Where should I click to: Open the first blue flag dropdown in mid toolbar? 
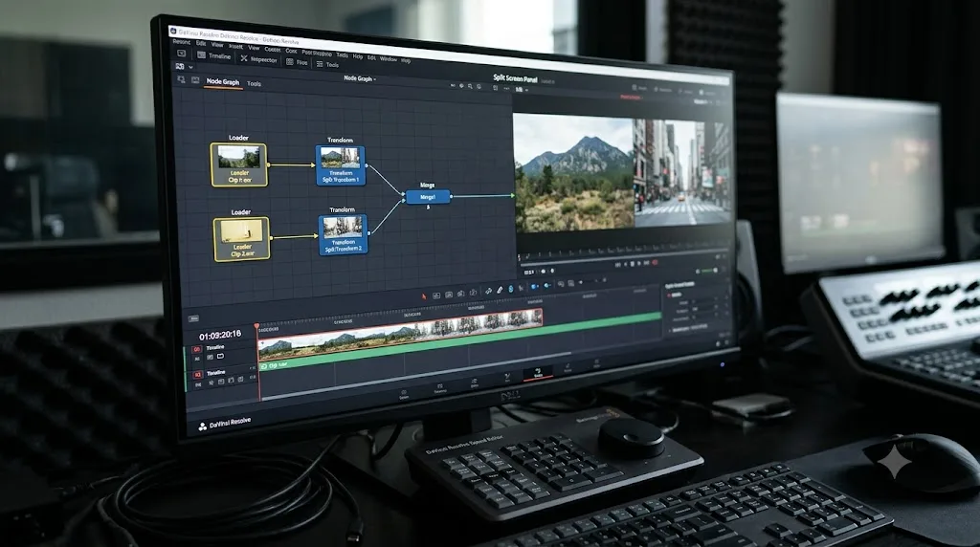(x=534, y=286)
